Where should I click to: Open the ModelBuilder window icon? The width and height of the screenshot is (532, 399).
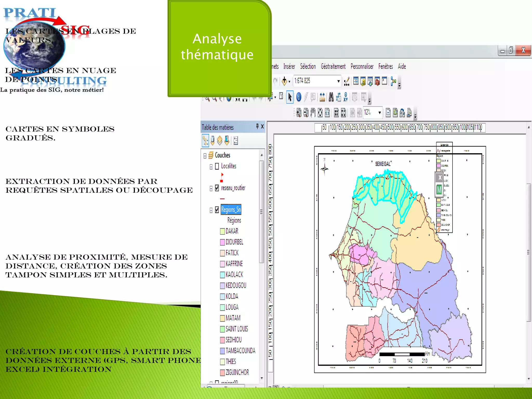point(393,82)
